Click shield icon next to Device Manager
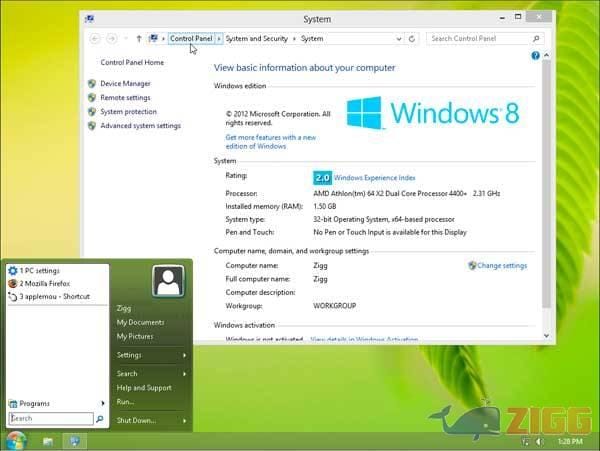 pyautogui.click(x=92, y=83)
